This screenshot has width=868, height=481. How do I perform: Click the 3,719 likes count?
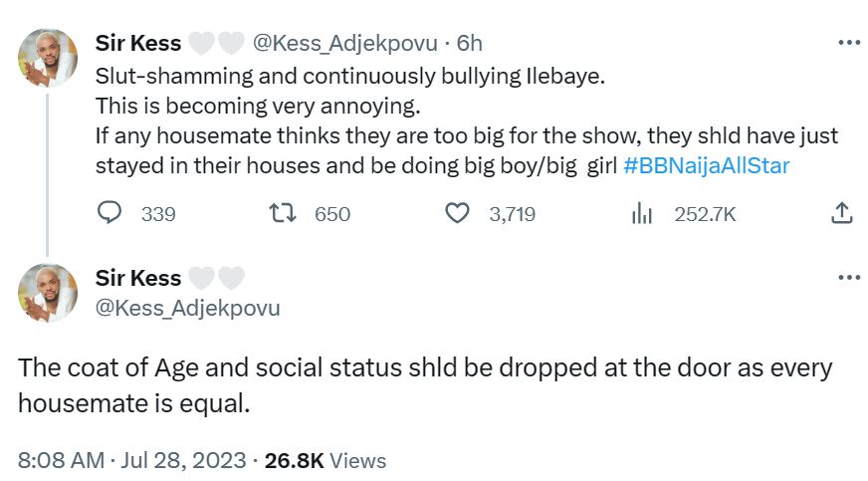coord(512,213)
